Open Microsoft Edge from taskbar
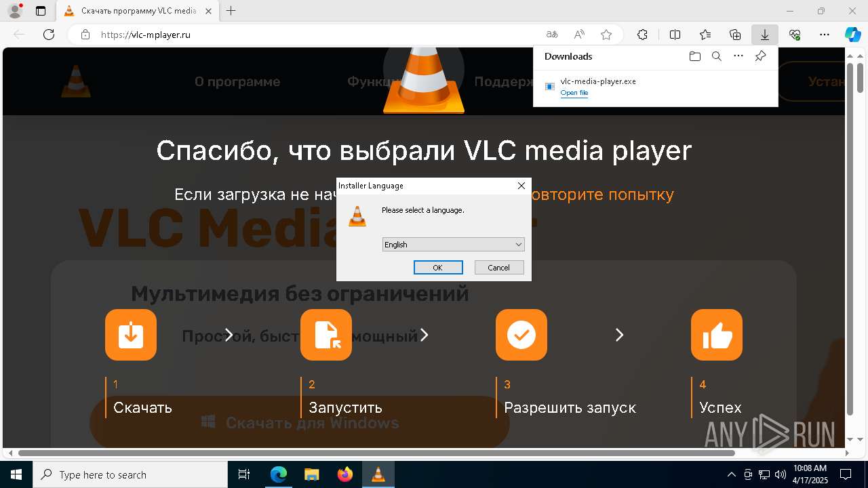Screen dimensions: 868x488 pos(279,474)
